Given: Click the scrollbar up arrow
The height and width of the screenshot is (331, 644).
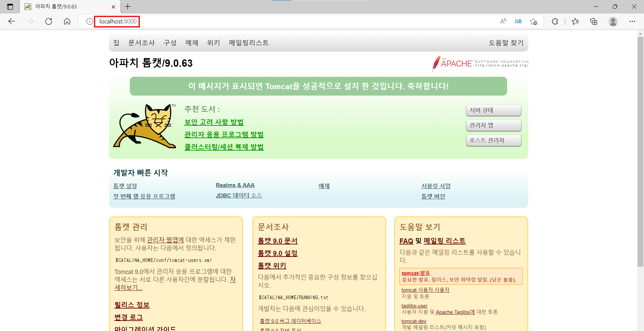Looking at the screenshot, I should (x=640, y=34).
